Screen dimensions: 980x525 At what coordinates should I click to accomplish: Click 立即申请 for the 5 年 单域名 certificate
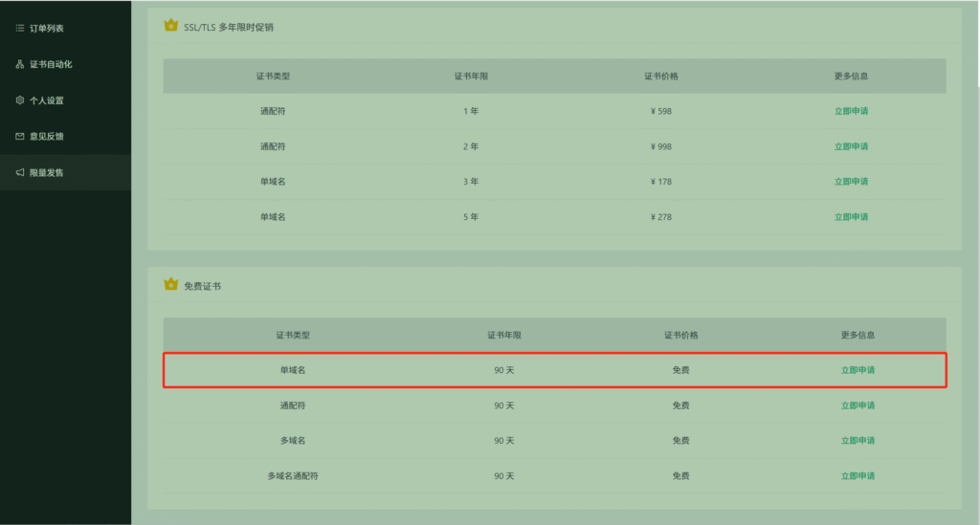point(851,217)
